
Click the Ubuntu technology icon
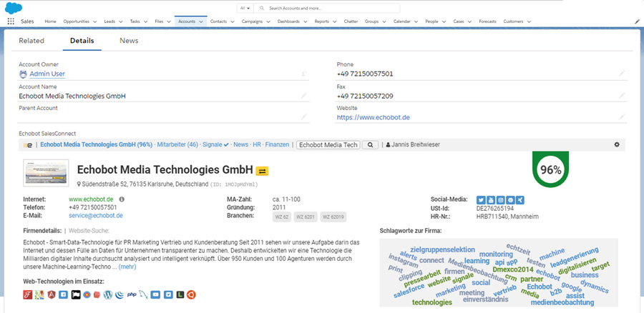[191, 294]
